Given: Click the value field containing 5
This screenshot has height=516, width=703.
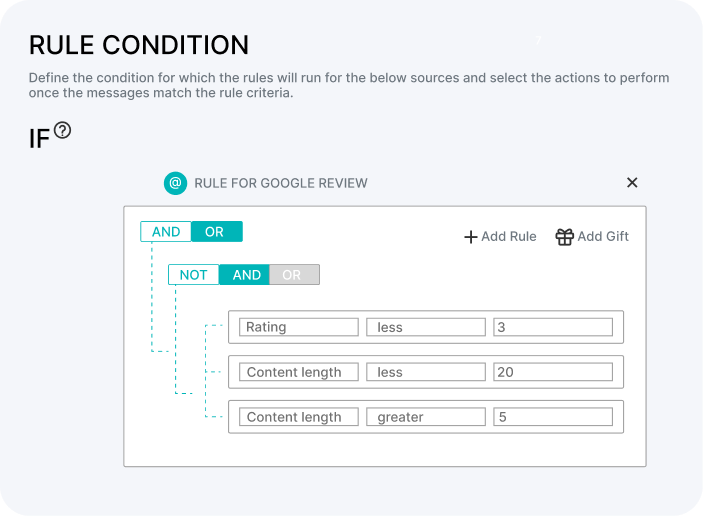Looking at the screenshot, I should point(553,416).
